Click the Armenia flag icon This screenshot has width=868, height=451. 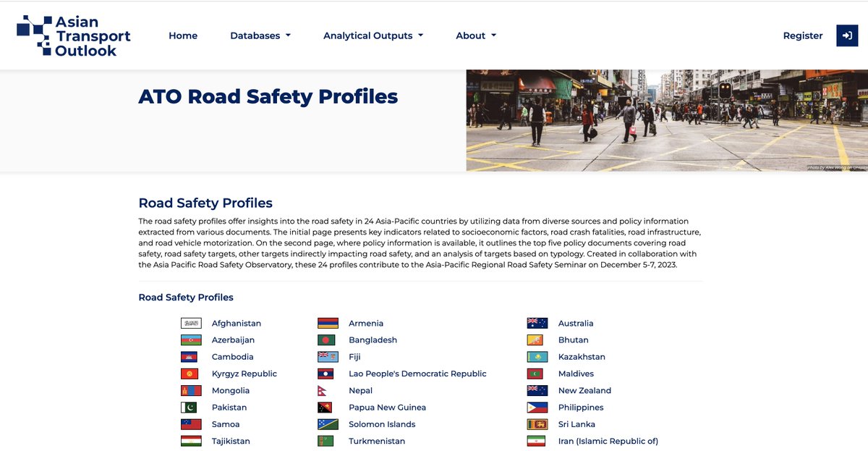(328, 324)
